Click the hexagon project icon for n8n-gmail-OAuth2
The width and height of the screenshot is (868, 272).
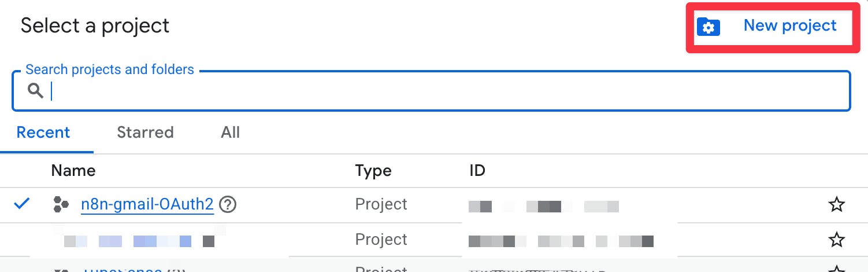click(x=61, y=204)
